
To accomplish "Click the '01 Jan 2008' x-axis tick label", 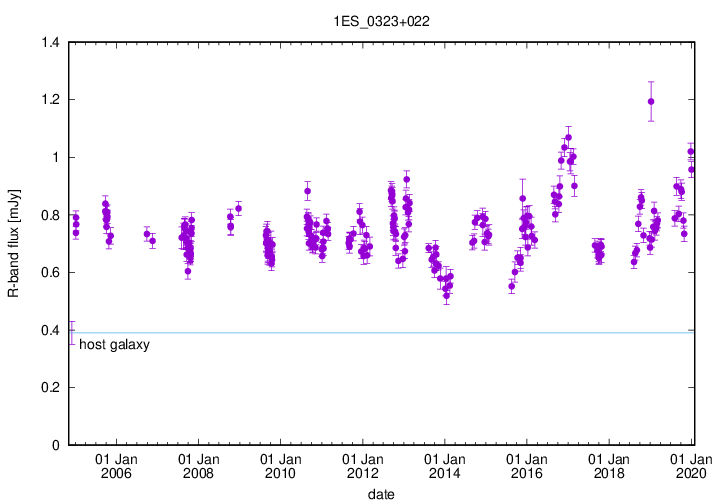I will [197, 466].
